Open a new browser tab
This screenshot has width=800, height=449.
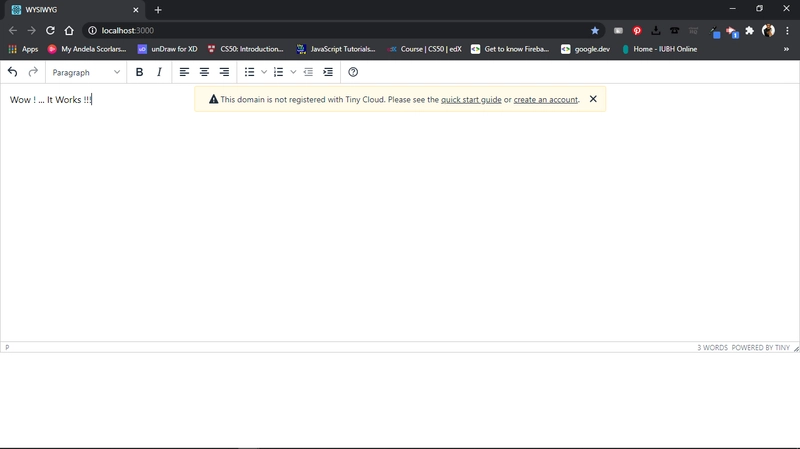coord(158,10)
